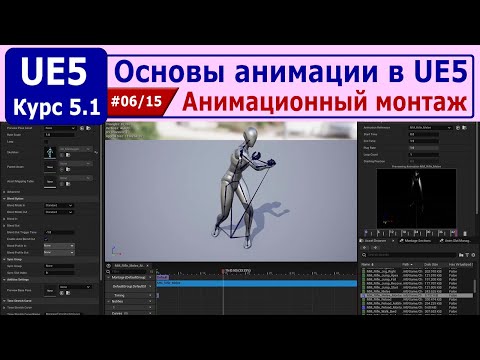Screen dimensions: 480x360
Task: Open the Preview Pose Asset dropdown
Action: coord(60,128)
